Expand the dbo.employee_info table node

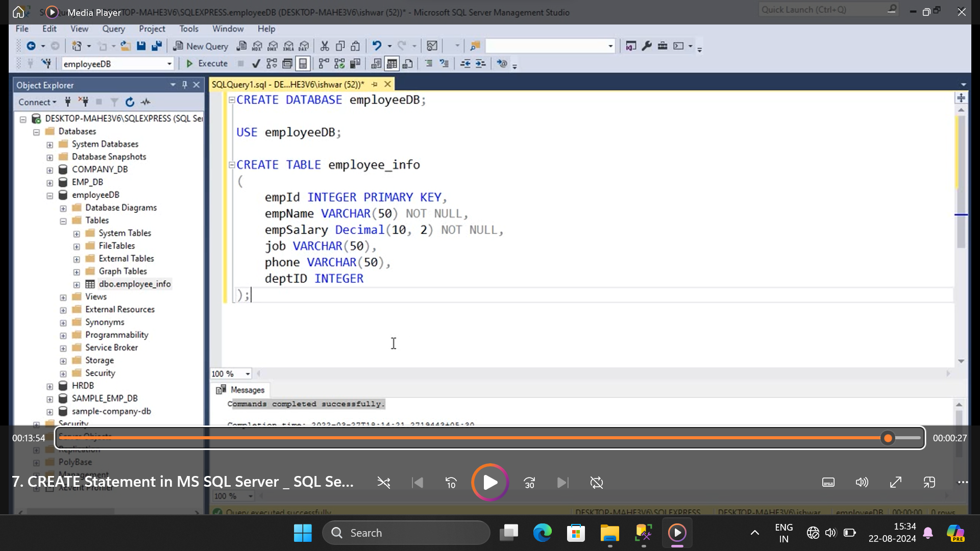(77, 285)
